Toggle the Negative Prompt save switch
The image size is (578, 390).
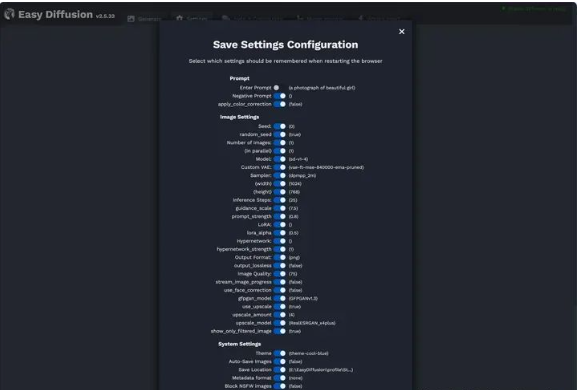(x=279, y=96)
